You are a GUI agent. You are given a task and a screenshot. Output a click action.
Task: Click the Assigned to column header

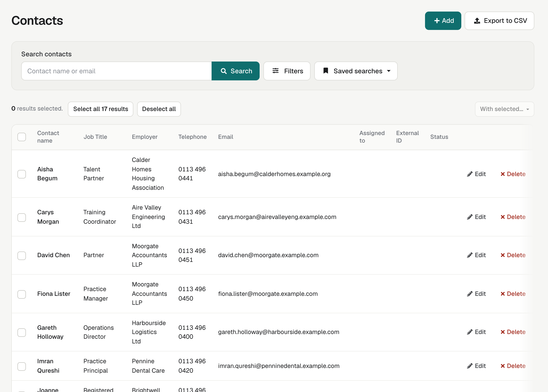[372, 137]
